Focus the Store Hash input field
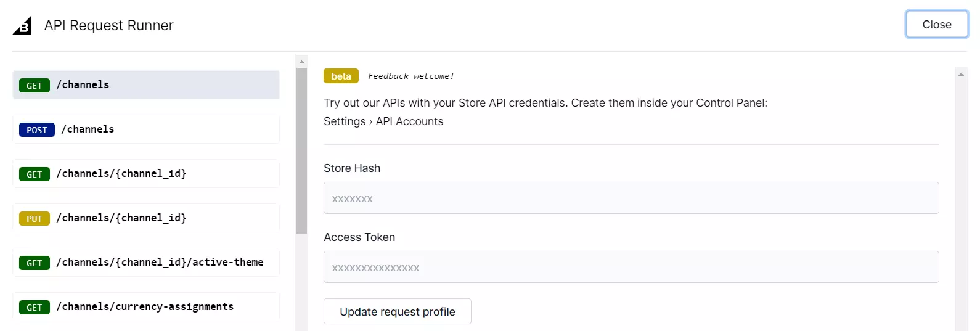The width and height of the screenshot is (980, 331). (x=631, y=198)
